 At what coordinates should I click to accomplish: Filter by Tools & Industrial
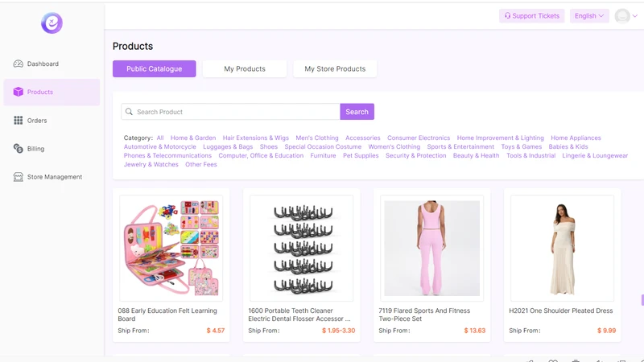coord(530,155)
